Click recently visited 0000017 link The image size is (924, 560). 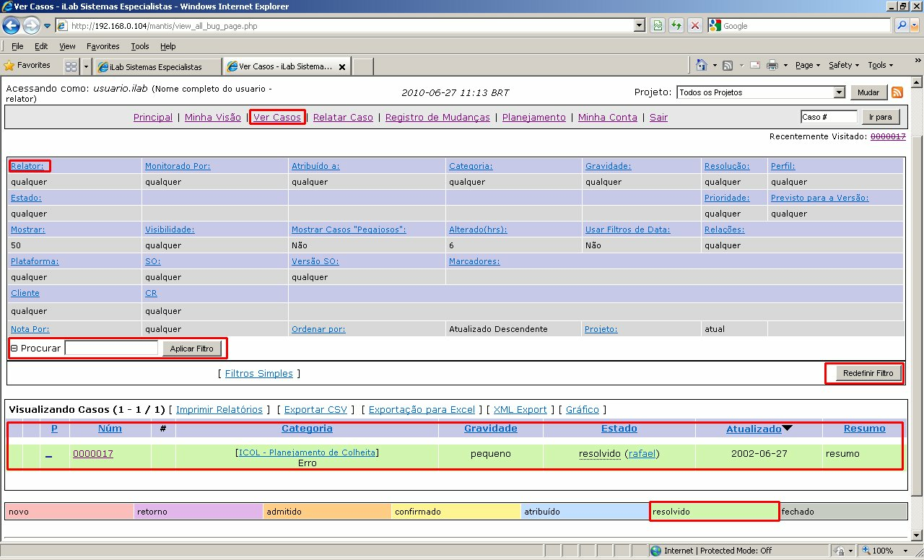tap(888, 136)
